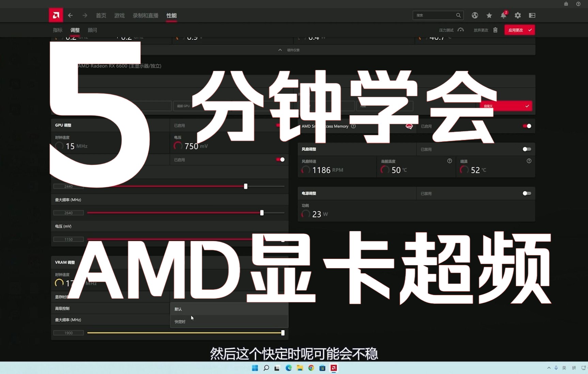This screenshot has height=374, width=588.
Task: Open the 指标 sub-tab
Action: [x=57, y=30]
